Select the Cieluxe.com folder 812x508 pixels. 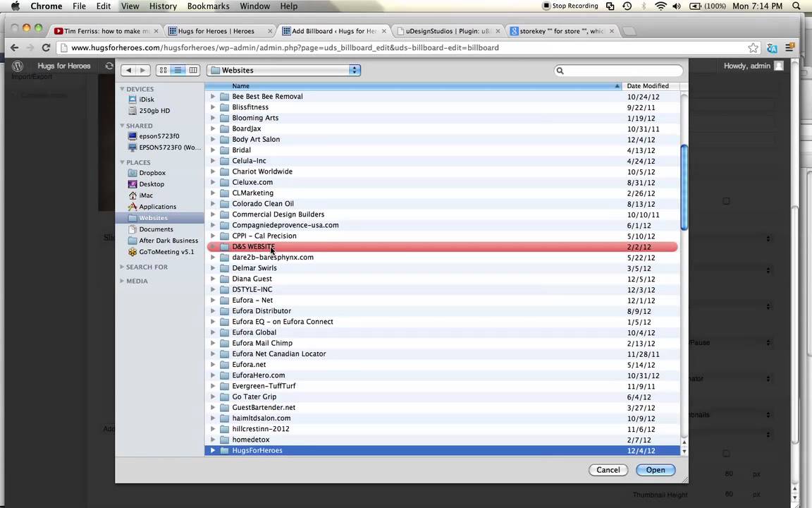coord(443,182)
